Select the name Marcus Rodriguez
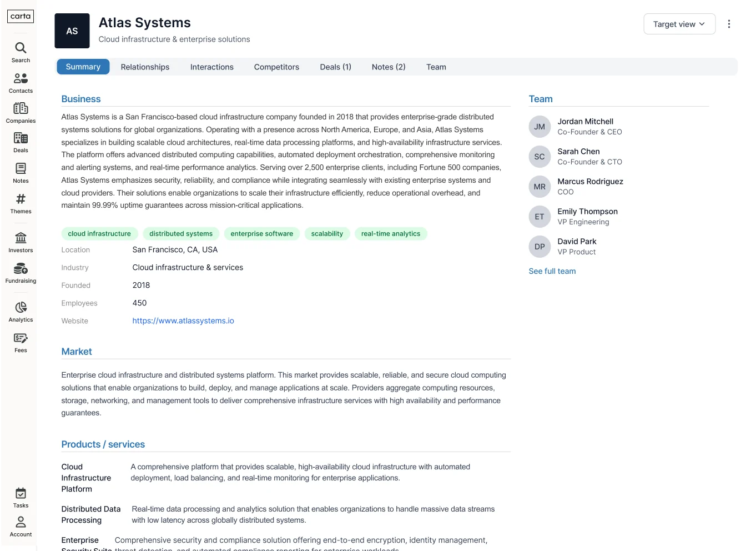The height and width of the screenshot is (551, 756). point(591,181)
